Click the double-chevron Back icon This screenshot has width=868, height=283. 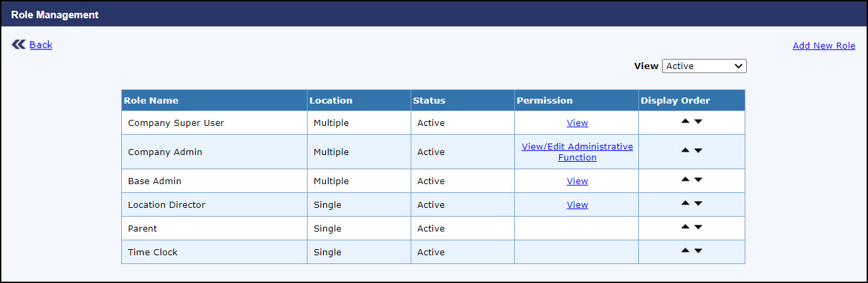click(18, 45)
